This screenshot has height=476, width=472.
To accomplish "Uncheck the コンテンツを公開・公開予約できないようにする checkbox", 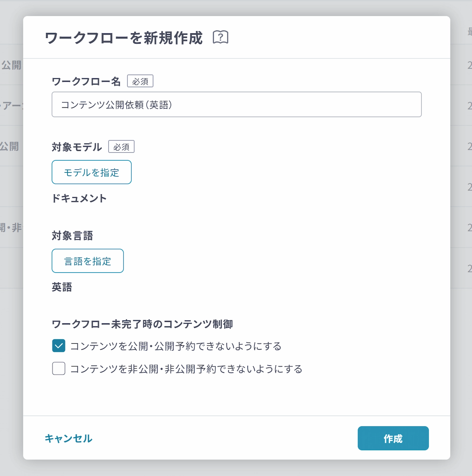I will pos(59,346).
